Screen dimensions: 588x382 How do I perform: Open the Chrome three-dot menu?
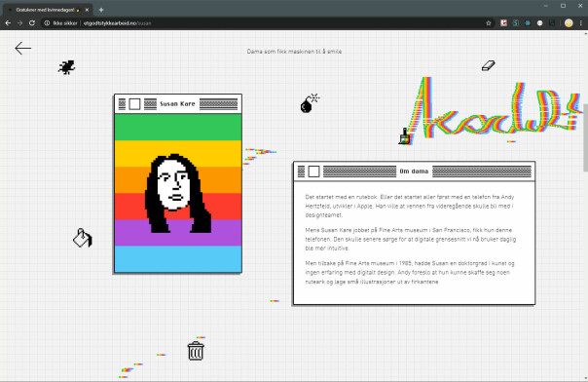(581, 23)
